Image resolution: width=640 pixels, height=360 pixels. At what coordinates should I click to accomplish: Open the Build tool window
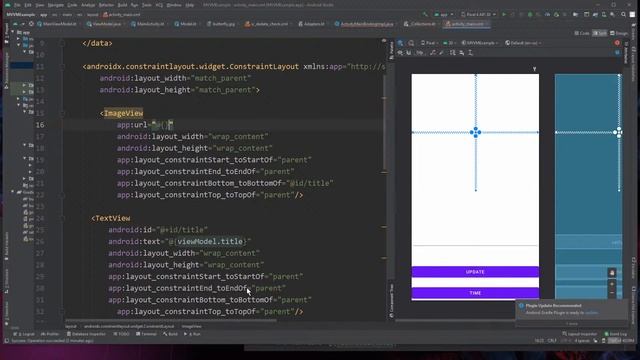point(170,334)
